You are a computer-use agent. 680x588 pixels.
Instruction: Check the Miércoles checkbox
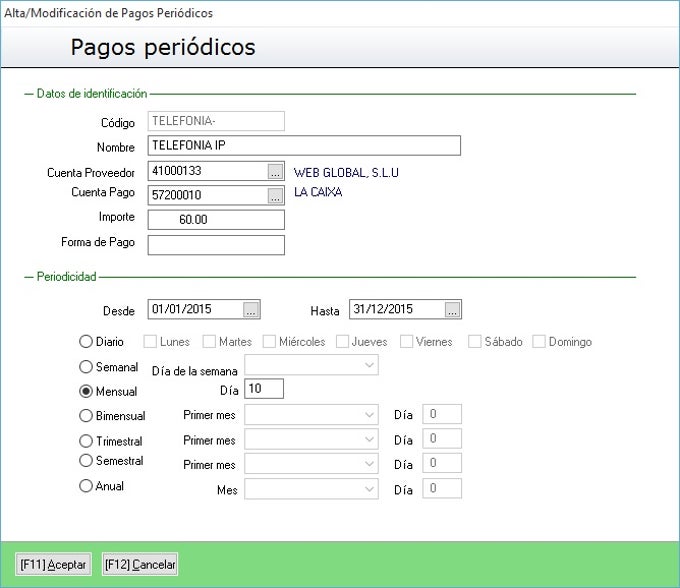tap(269, 342)
